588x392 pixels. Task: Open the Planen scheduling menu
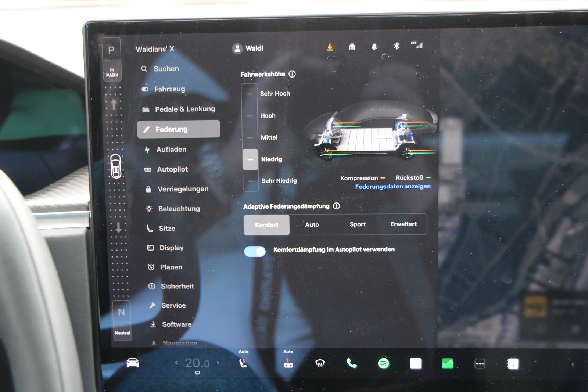165,267
